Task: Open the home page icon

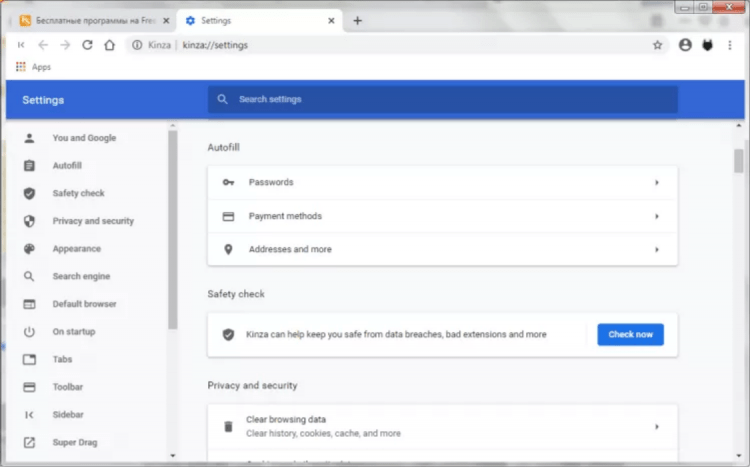Action: click(110, 45)
